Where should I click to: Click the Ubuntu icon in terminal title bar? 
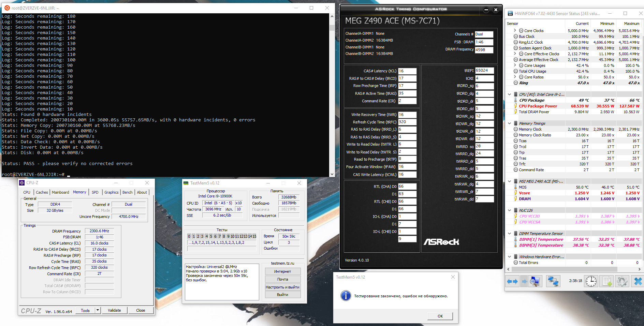(7, 8)
